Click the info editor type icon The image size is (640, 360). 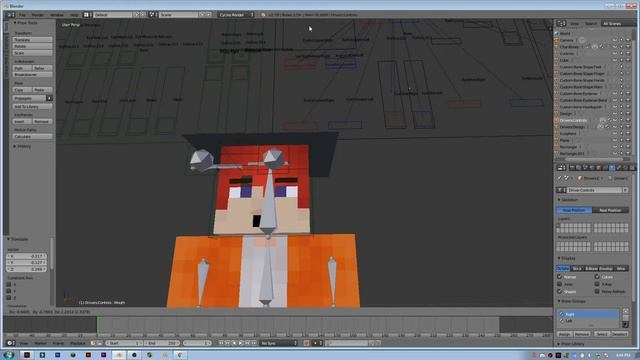coord(10,15)
